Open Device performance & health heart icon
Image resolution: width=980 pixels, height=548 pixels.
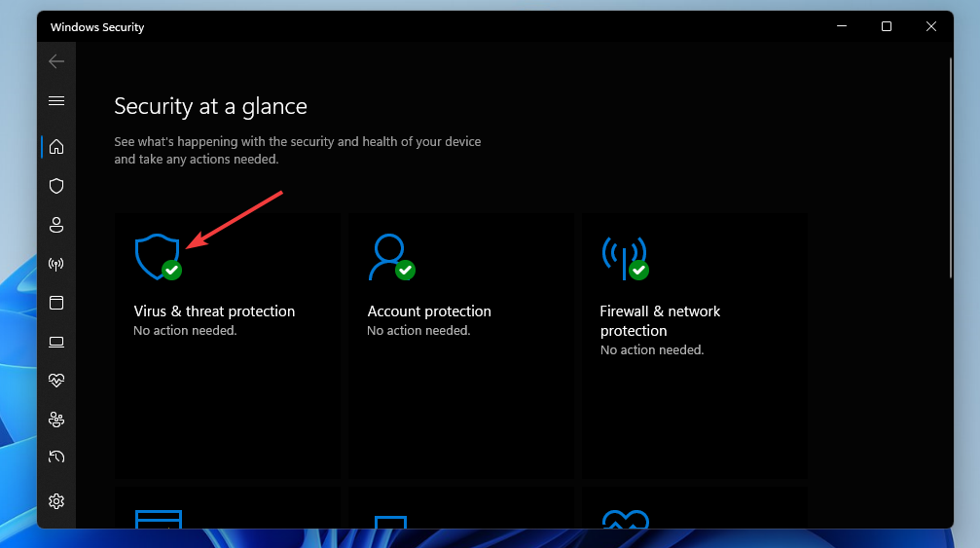pos(56,381)
